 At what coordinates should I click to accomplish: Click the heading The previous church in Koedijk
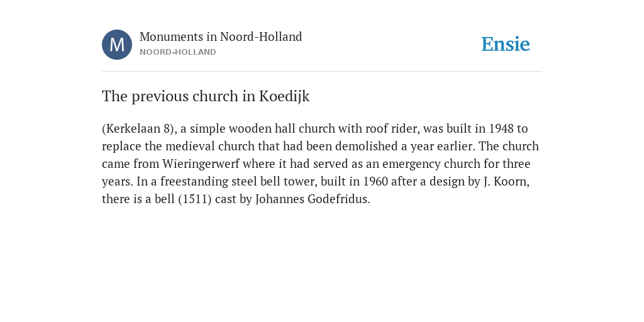tap(206, 96)
